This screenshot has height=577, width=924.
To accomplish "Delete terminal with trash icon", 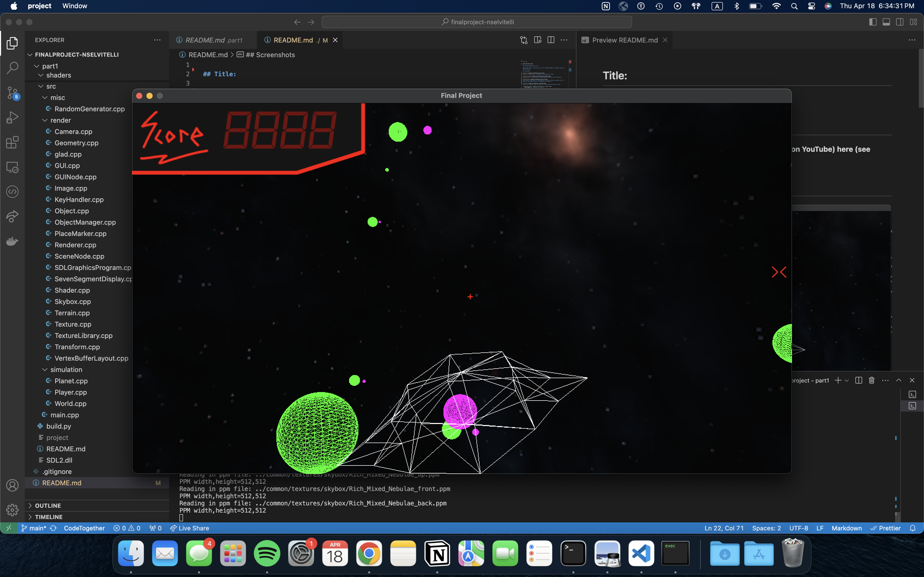I will click(x=871, y=380).
